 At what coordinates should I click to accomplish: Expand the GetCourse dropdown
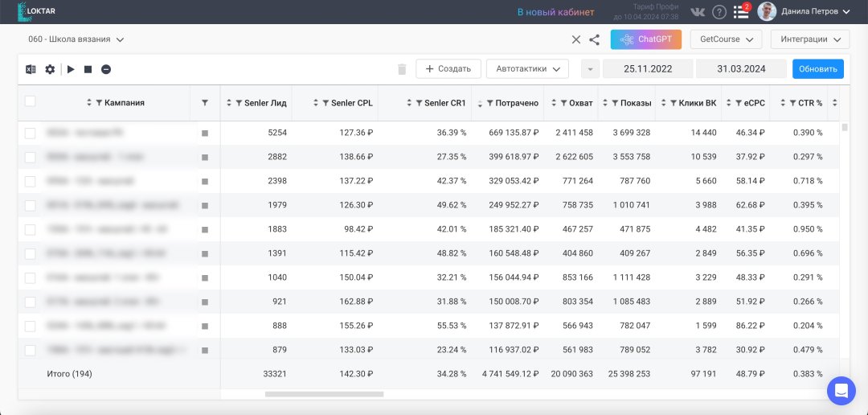[x=727, y=39]
